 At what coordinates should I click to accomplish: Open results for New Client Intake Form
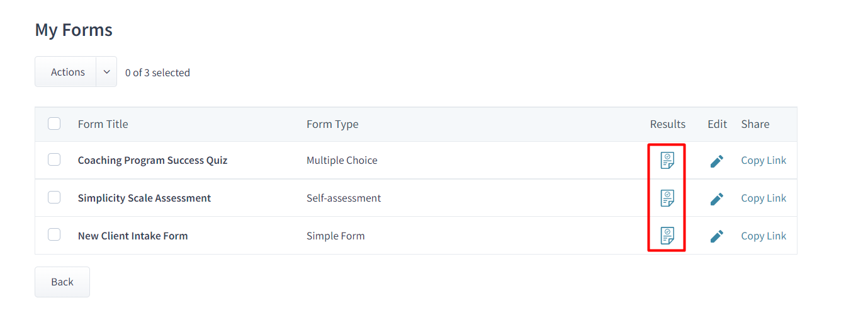point(667,236)
